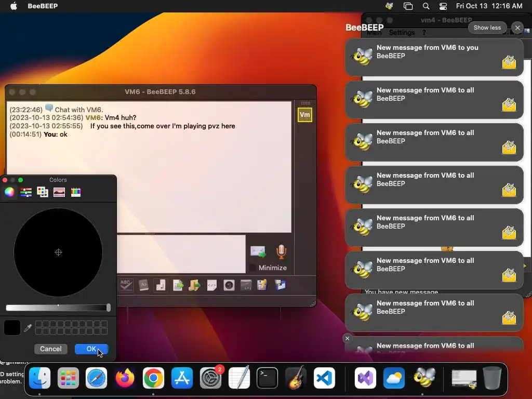This screenshot has height=399, width=532.
Task: Toggle the word completer dictionary icon
Action: point(143,285)
